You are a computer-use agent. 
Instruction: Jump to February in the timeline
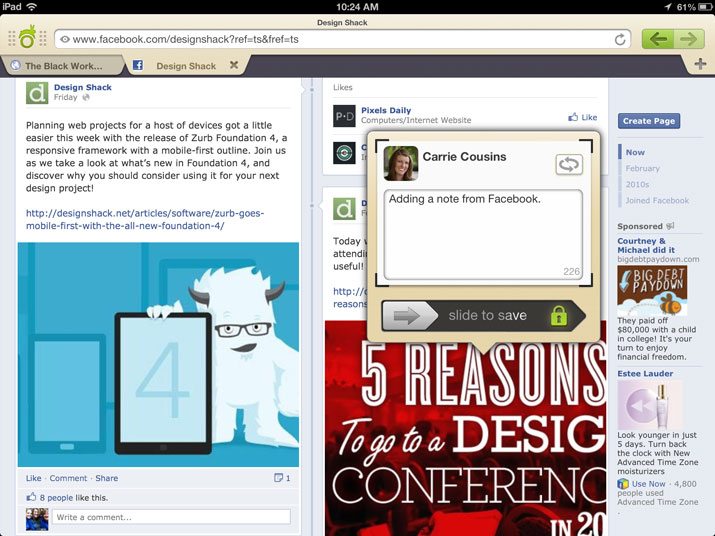pyautogui.click(x=642, y=168)
